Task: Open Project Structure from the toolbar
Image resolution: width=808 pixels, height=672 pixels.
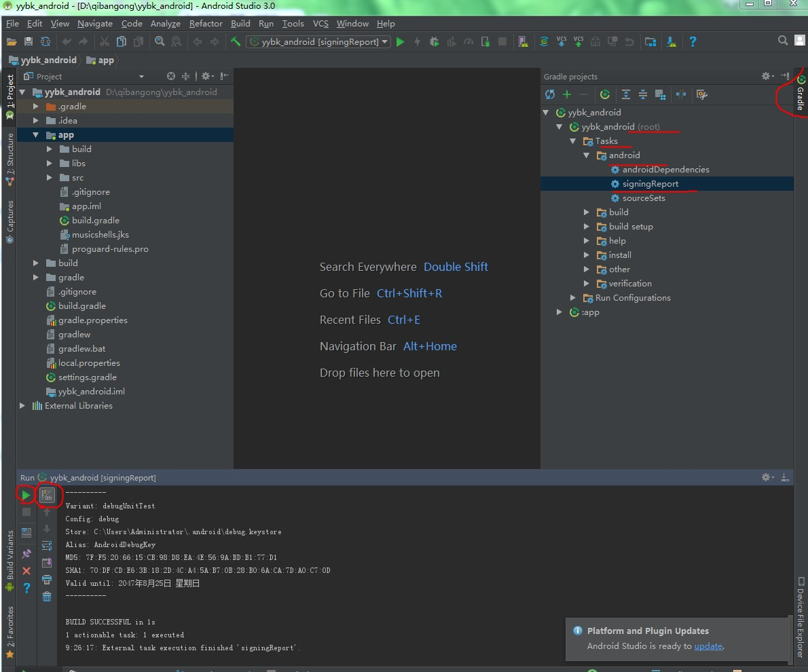Action: (651, 41)
